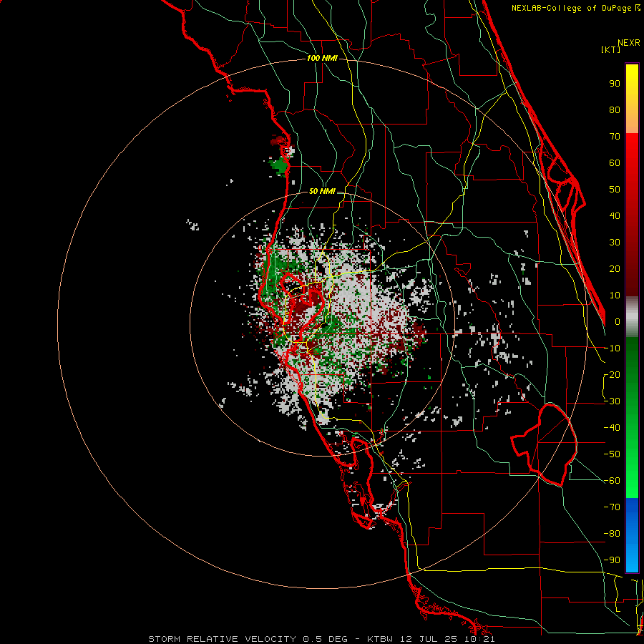Click the 20 value on the velocity scale

click(x=615, y=269)
